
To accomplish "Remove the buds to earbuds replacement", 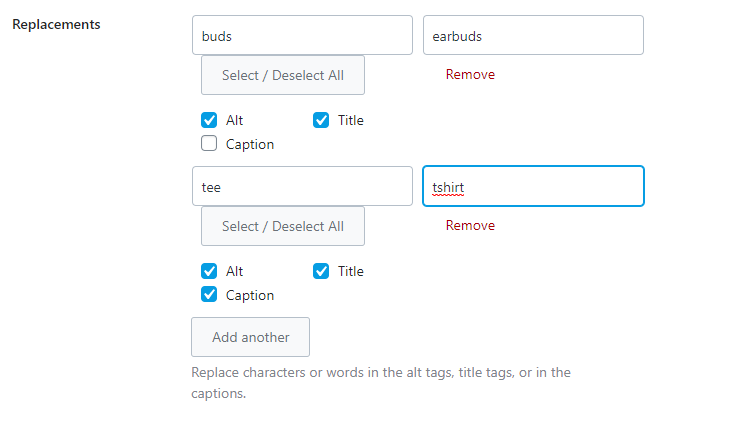I will [470, 75].
